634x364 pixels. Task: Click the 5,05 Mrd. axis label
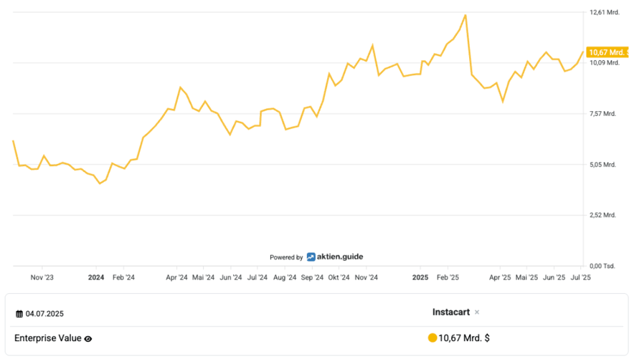(x=603, y=165)
